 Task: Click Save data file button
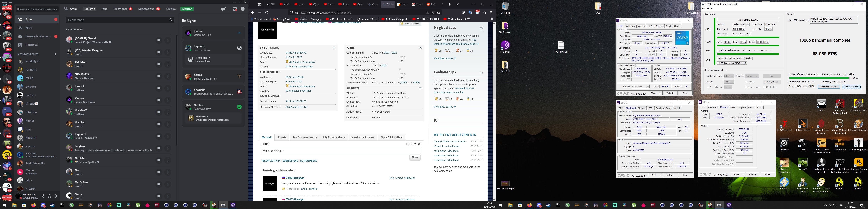(851, 87)
